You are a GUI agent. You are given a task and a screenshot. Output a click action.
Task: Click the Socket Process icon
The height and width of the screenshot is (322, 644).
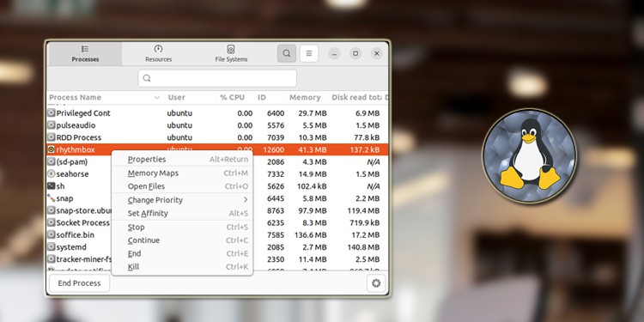[52, 222]
